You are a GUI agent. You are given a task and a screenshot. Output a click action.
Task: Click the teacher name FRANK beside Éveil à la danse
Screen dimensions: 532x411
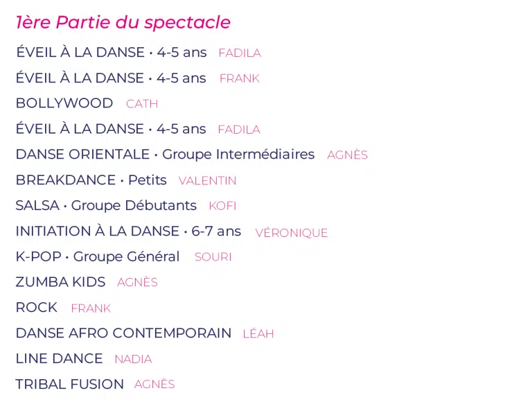pos(240,78)
